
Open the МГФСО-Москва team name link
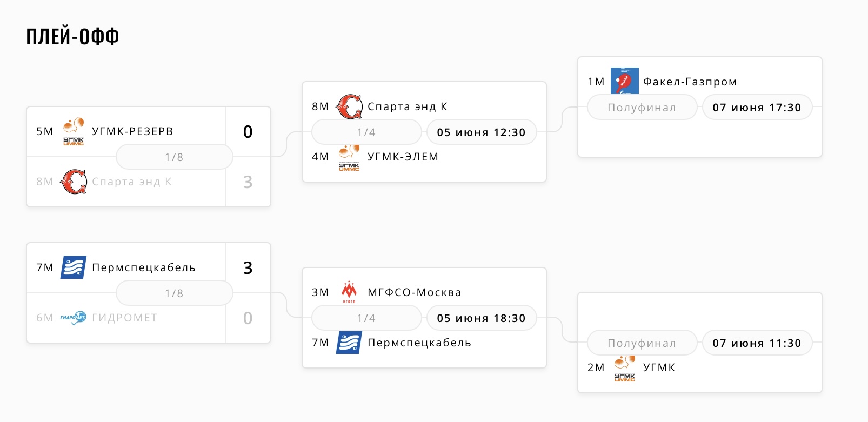414,292
